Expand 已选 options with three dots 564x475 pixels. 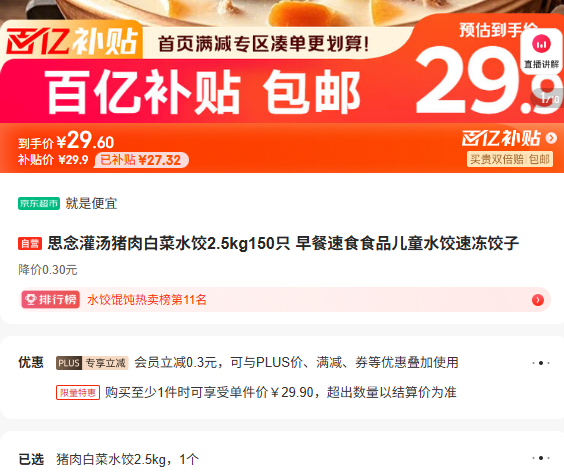[x=541, y=458]
